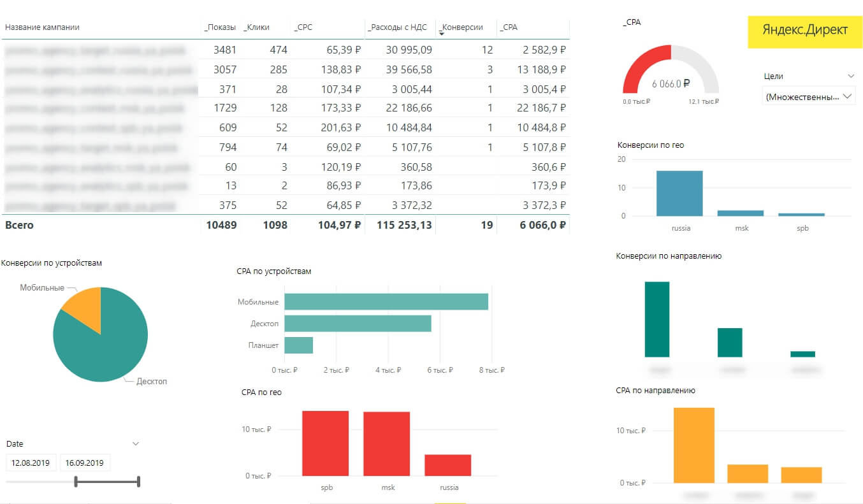Select the Планшет bar in CPA по устройствам

pyautogui.click(x=298, y=345)
